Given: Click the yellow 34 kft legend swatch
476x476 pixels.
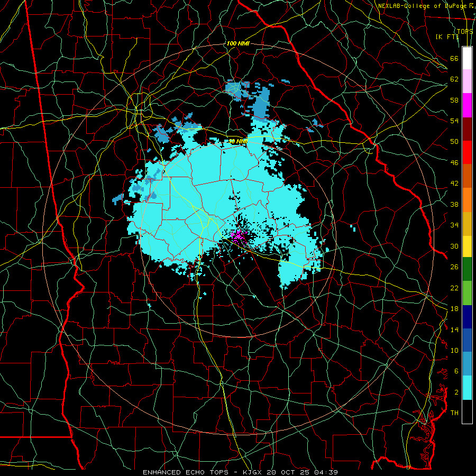Looking at the screenshot, I should point(467,246).
